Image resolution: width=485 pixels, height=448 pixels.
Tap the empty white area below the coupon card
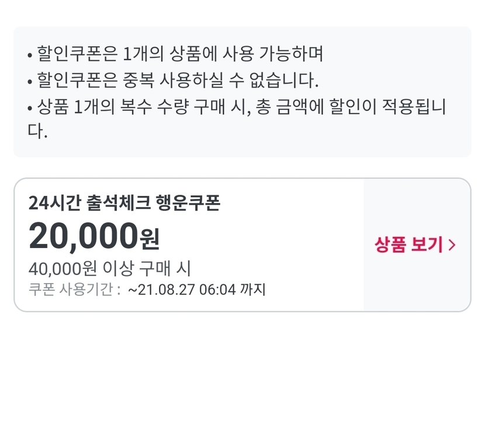[243, 380]
